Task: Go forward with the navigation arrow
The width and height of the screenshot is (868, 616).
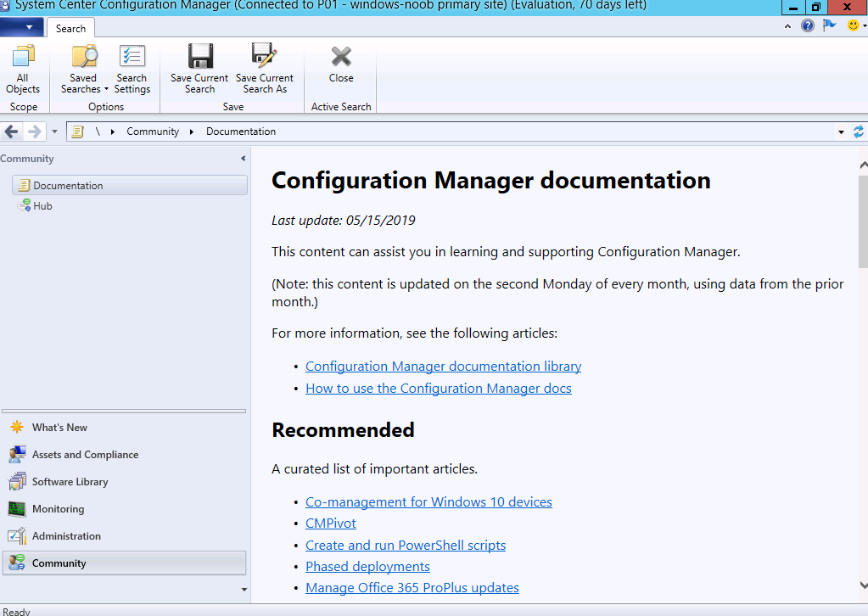Action: click(x=34, y=132)
